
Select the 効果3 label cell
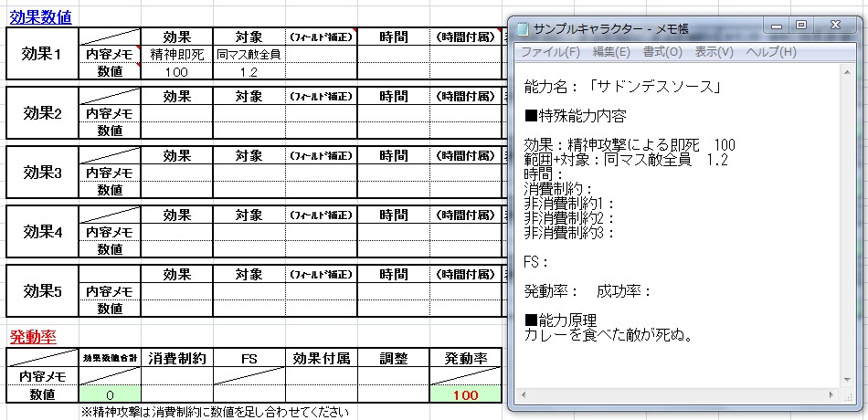[x=43, y=173]
